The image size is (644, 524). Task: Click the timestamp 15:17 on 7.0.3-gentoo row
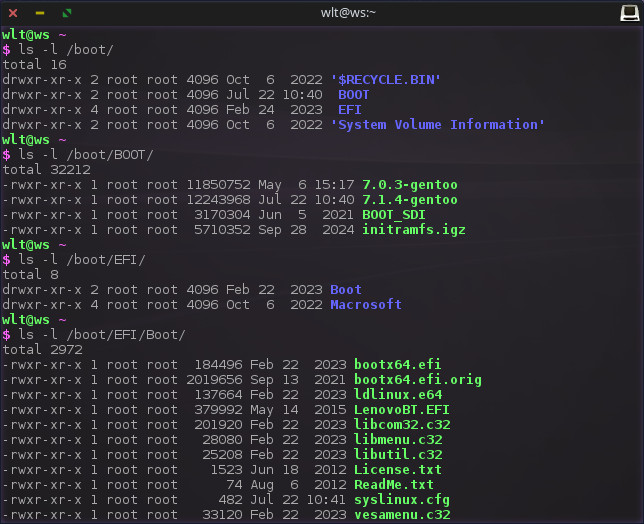tap(334, 185)
